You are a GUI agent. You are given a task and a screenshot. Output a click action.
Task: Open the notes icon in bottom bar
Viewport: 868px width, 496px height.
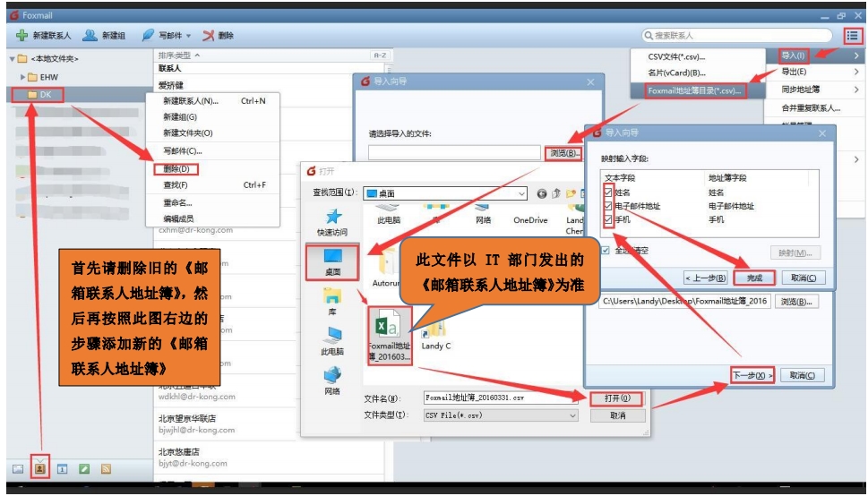83,469
